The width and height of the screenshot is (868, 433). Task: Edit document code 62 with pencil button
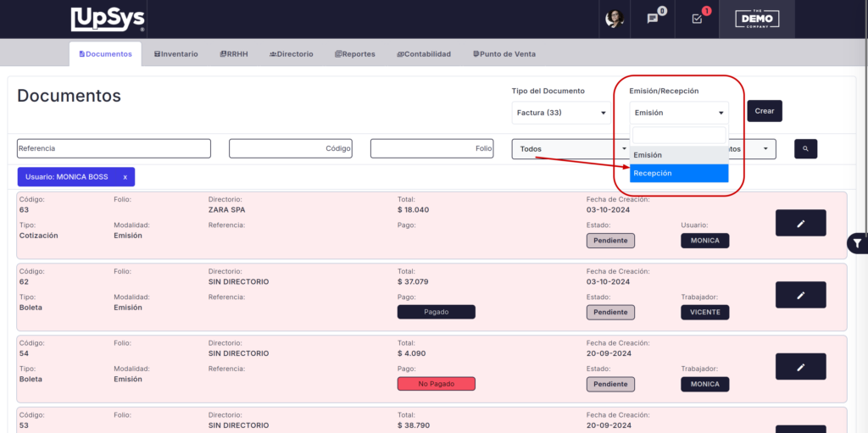point(800,295)
